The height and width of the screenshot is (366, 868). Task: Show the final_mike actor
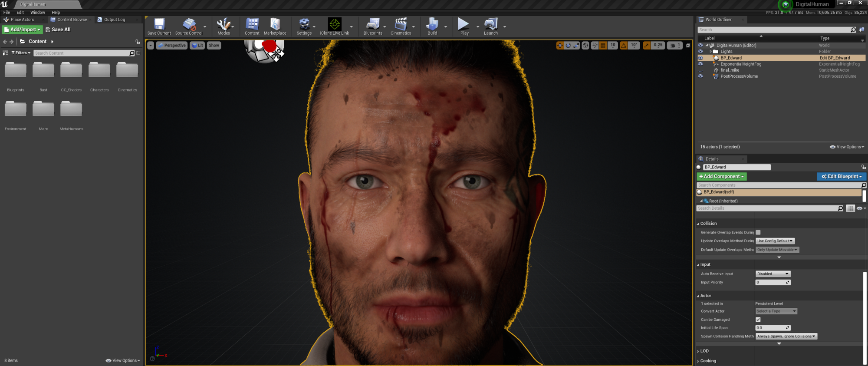(x=700, y=70)
